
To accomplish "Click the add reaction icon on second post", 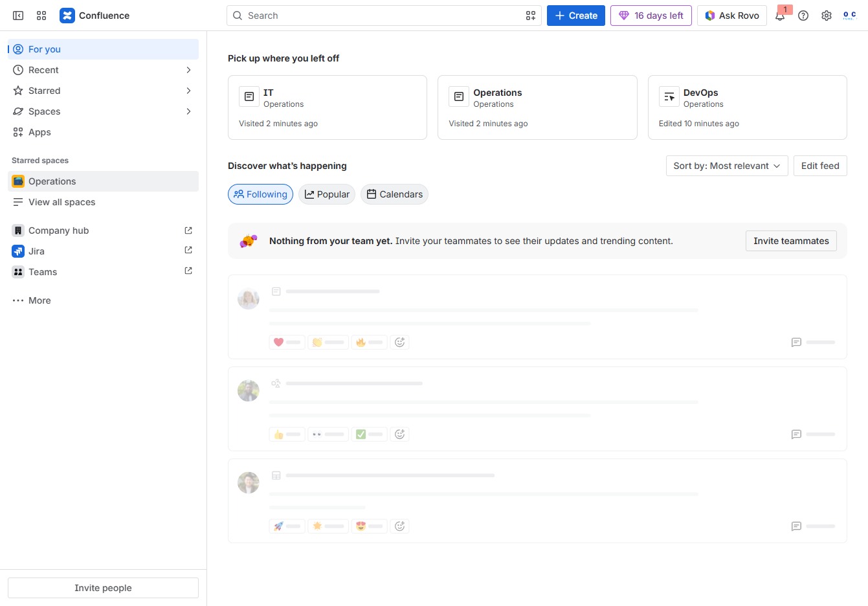I will (x=400, y=434).
